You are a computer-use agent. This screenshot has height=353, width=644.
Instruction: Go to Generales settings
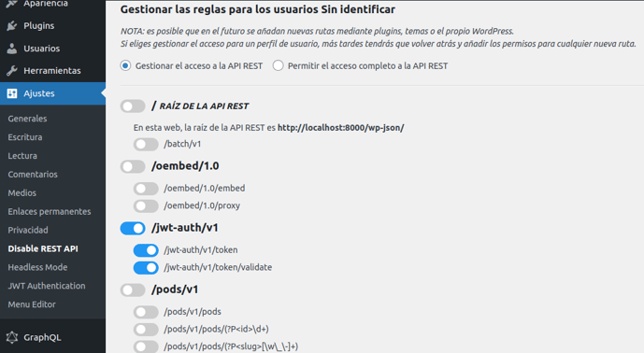(x=27, y=119)
